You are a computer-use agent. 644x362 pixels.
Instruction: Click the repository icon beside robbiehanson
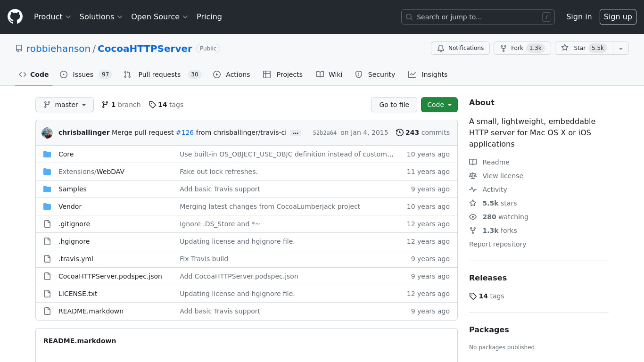(x=19, y=49)
